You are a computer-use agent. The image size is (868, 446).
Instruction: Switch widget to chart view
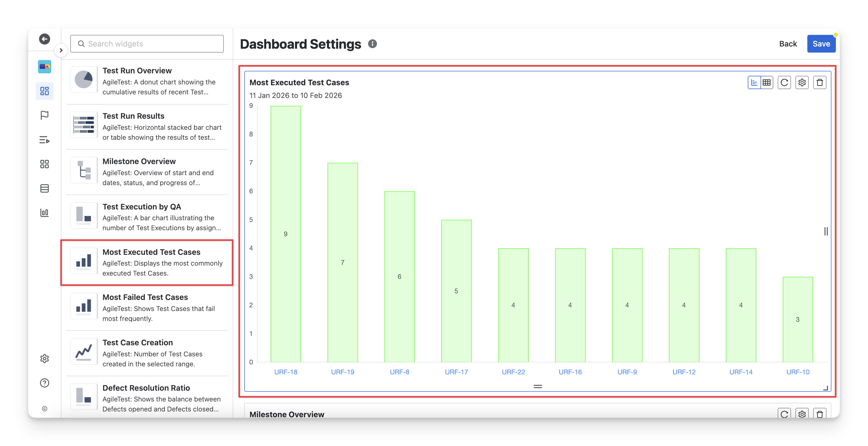[754, 82]
